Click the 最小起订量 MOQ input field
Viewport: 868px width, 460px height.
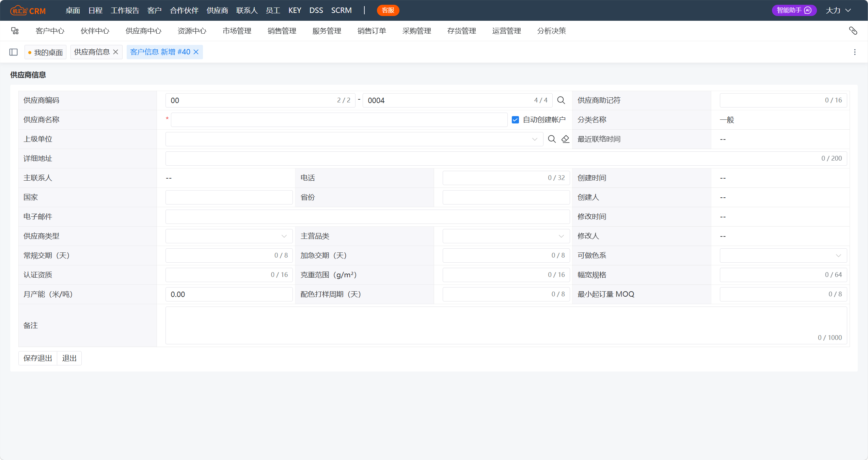(784, 294)
